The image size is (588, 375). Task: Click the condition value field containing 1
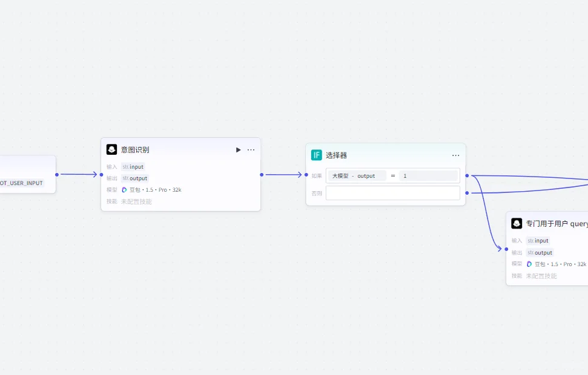click(429, 175)
